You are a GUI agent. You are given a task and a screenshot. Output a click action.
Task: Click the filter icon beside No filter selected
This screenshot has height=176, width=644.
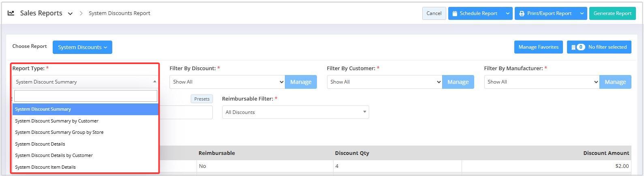(573, 47)
